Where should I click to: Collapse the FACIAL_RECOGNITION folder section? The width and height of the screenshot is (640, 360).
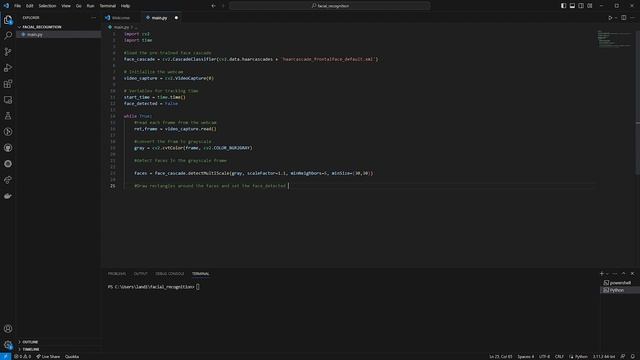(42, 27)
